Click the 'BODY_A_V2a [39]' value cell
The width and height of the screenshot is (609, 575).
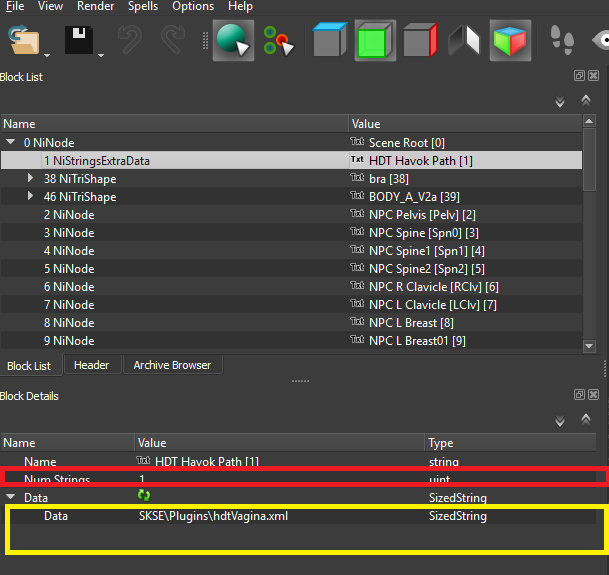[414, 197]
